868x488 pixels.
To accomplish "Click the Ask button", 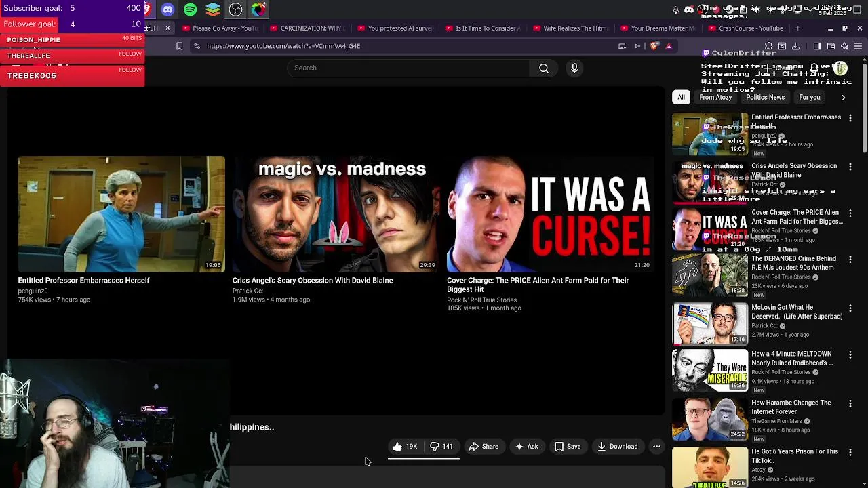I will point(527,447).
